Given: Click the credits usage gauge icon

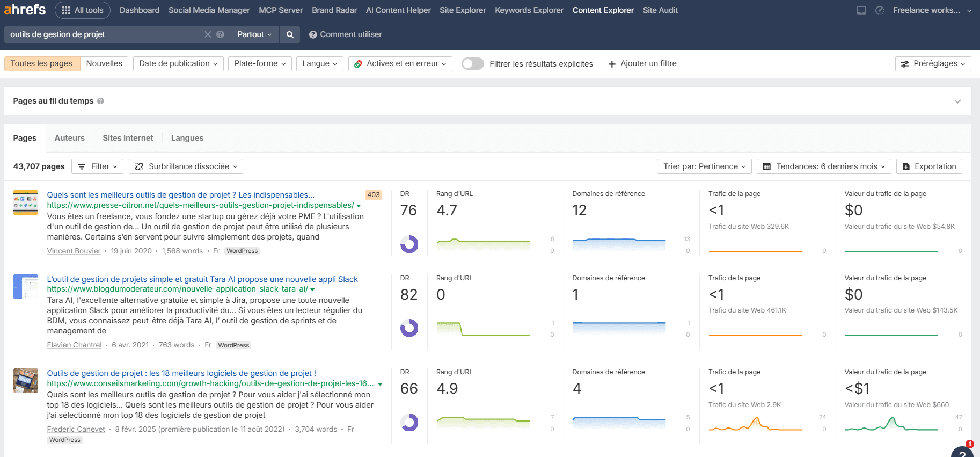Looking at the screenshot, I should 880,10.
